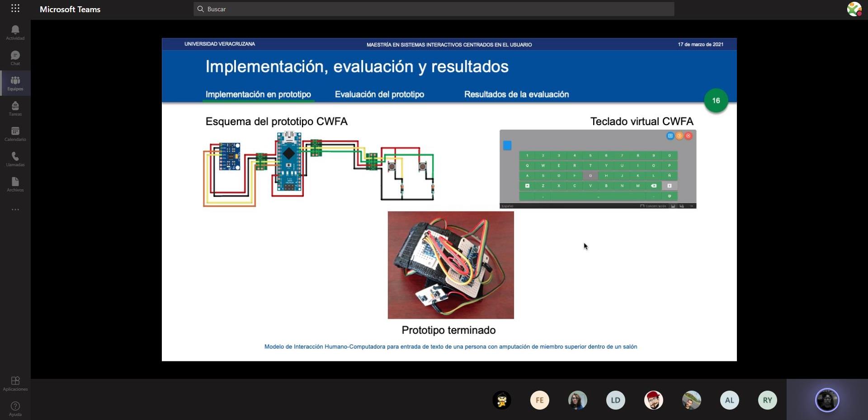Open the Aplicaciones store icon
868x420 pixels.
pyautogui.click(x=15, y=383)
